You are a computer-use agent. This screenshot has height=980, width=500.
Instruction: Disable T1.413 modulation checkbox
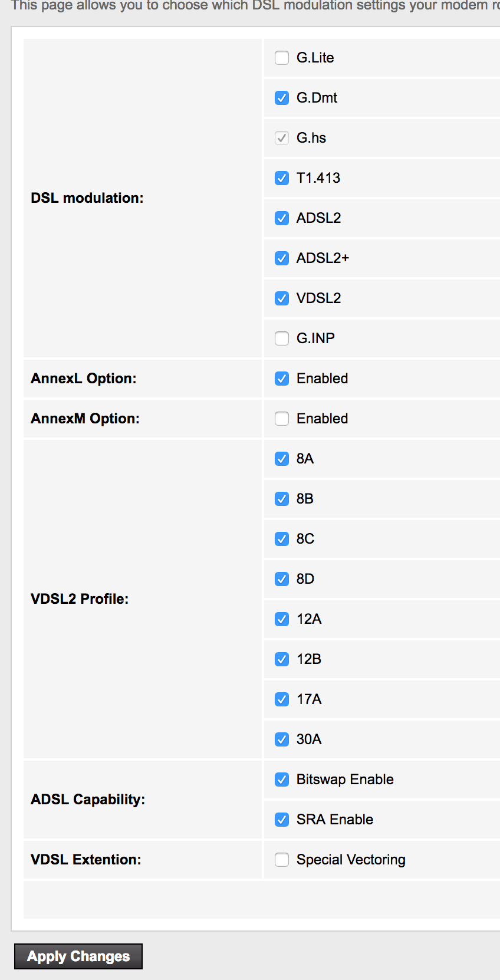(282, 178)
